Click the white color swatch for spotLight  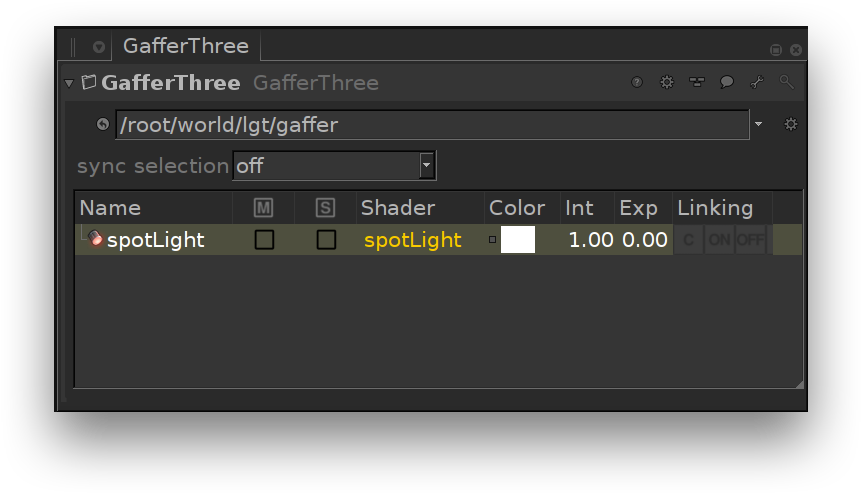pyautogui.click(x=518, y=240)
